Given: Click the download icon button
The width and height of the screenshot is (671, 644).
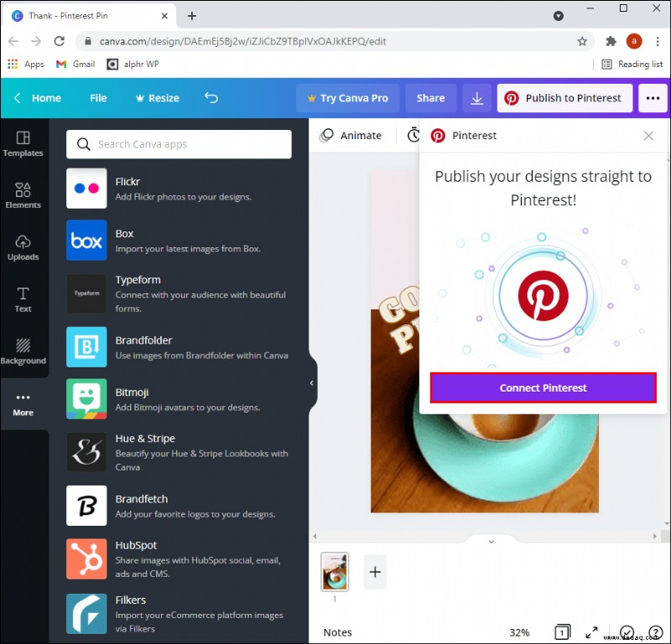Looking at the screenshot, I should pos(476,98).
